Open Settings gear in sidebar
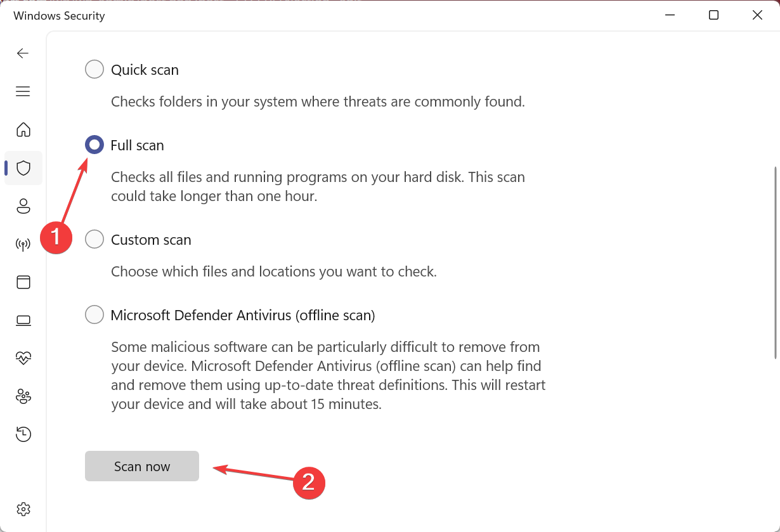 pyautogui.click(x=23, y=509)
